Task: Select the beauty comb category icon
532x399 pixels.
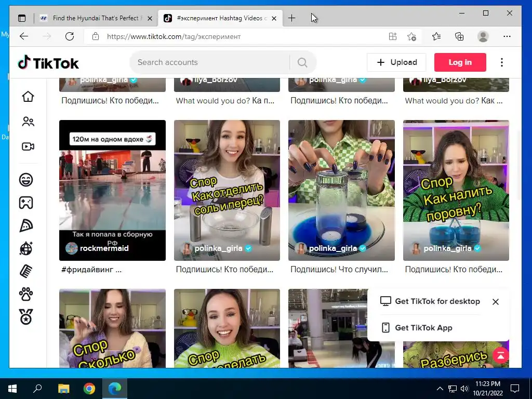Action: 26,271
